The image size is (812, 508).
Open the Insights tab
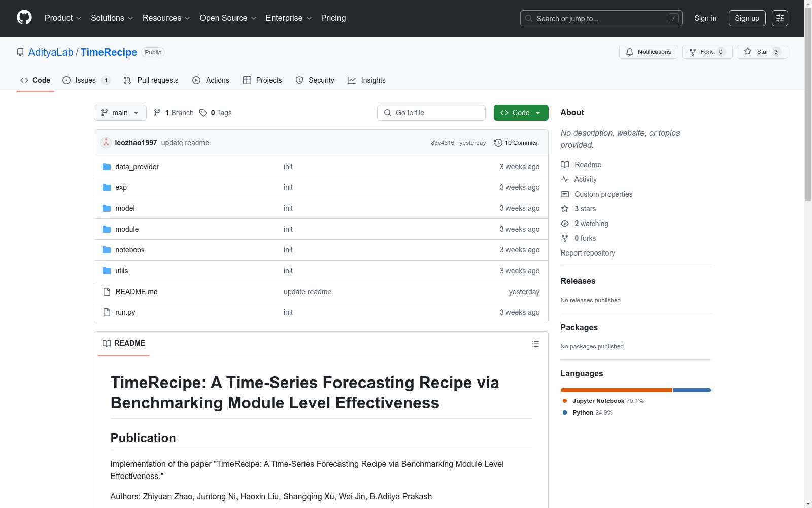(x=366, y=80)
